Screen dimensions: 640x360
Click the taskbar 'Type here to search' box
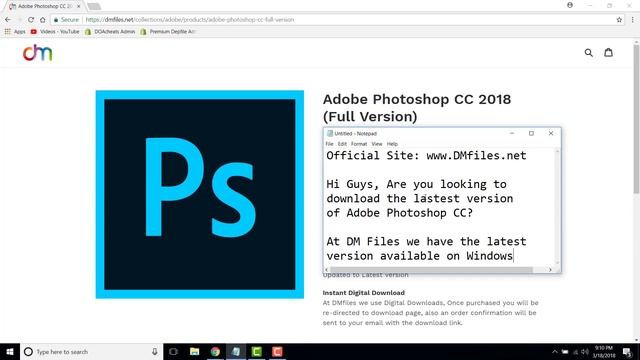pos(91,351)
